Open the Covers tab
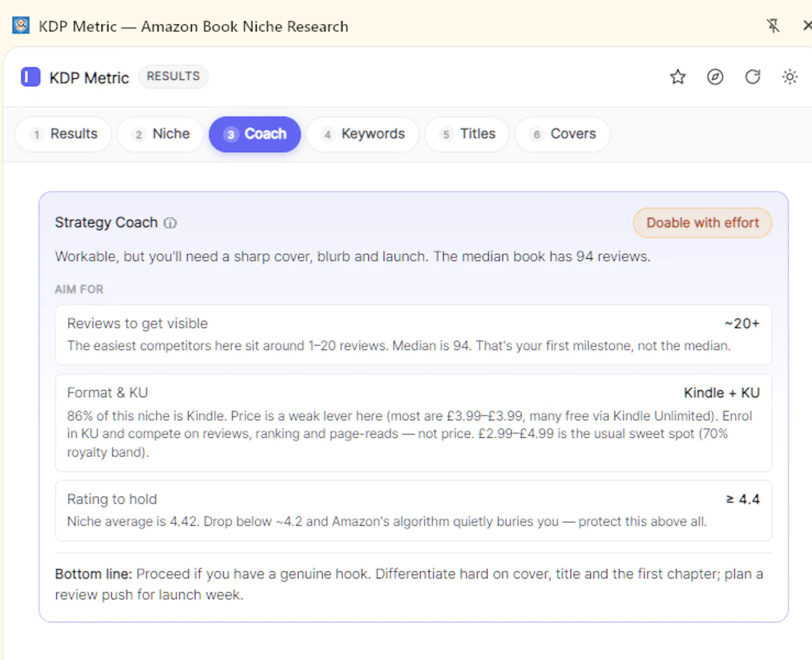The width and height of the screenshot is (812, 660). coord(563,134)
